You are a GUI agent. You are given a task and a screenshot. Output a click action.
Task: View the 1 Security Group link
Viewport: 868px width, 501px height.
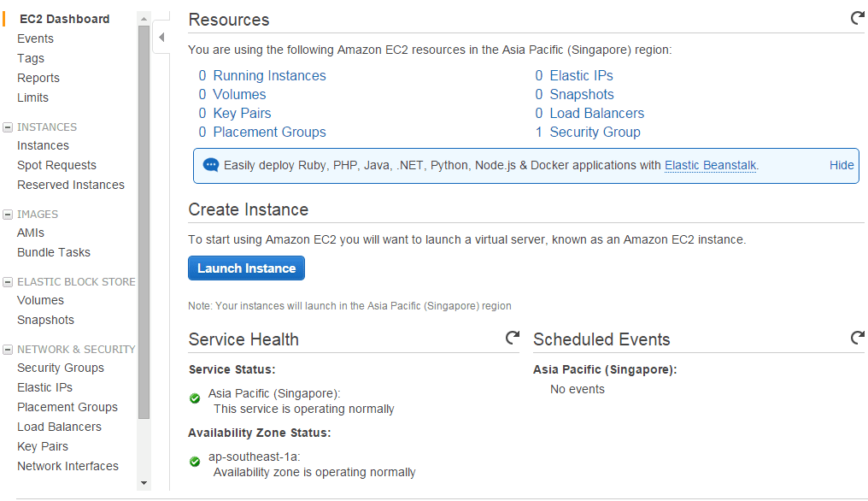click(x=595, y=132)
